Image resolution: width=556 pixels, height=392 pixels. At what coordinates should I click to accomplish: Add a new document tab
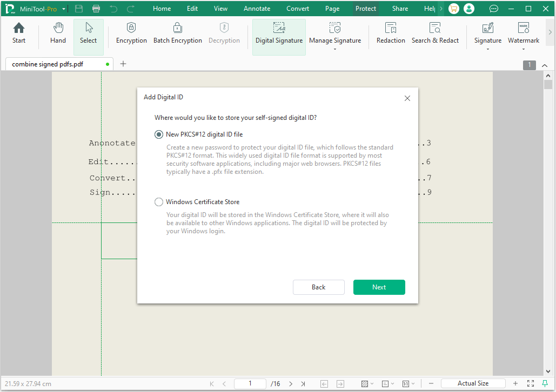click(x=123, y=64)
